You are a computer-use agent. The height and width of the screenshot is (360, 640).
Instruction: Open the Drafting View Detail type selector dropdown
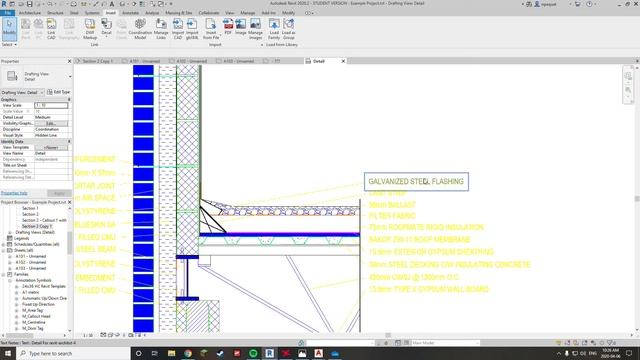70,76
